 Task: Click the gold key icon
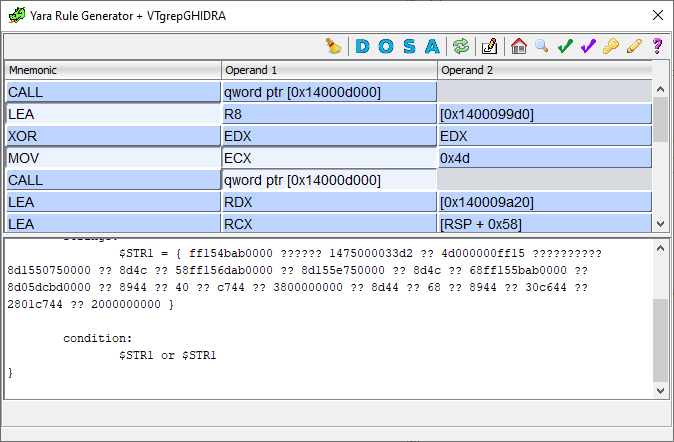[611, 46]
